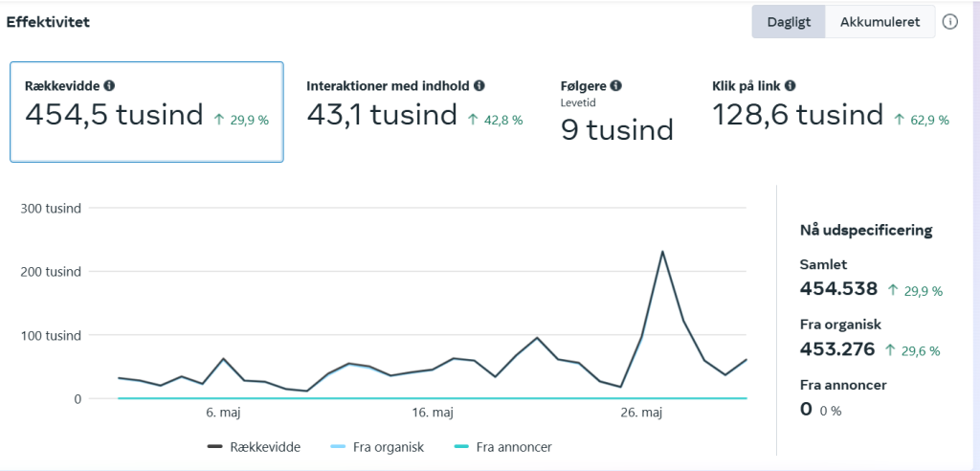The height and width of the screenshot is (471, 980).
Task: Click the Fra annoncer 0 % value
Action: (x=831, y=411)
